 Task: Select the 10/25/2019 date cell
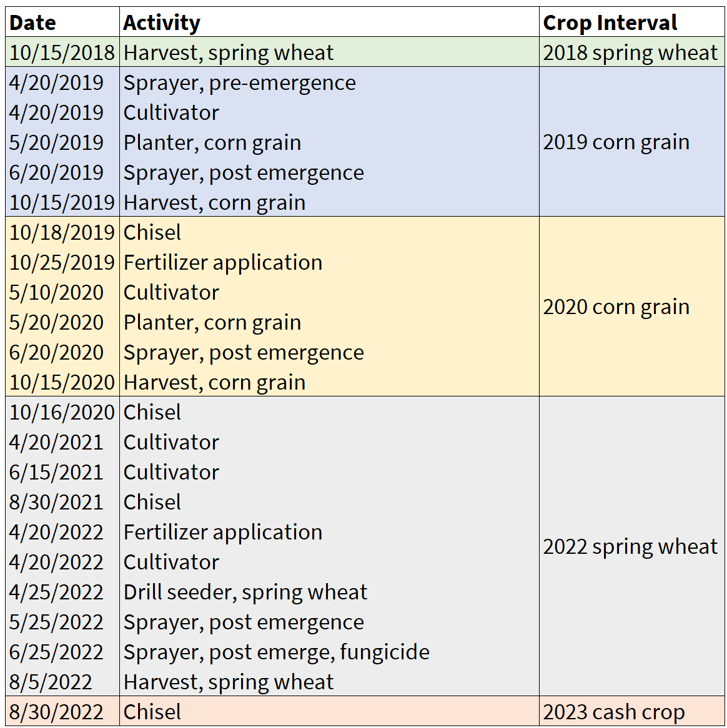click(x=62, y=262)
